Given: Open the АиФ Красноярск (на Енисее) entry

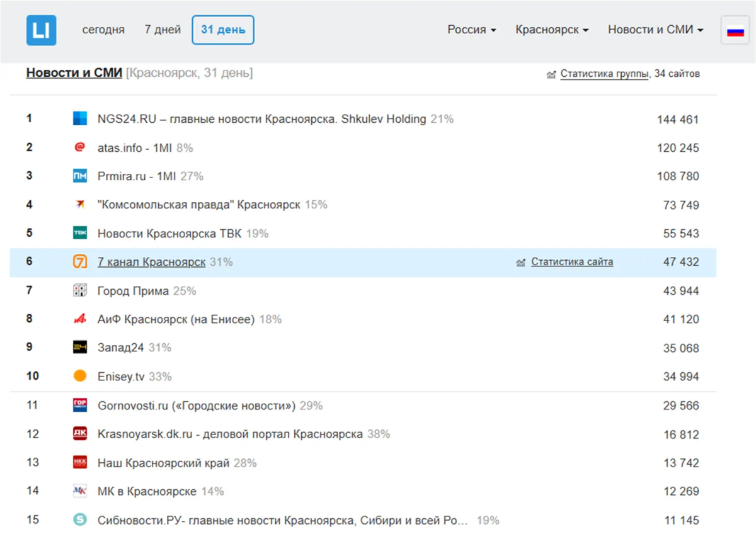Looking at the screenshot, I should point(176,319).
